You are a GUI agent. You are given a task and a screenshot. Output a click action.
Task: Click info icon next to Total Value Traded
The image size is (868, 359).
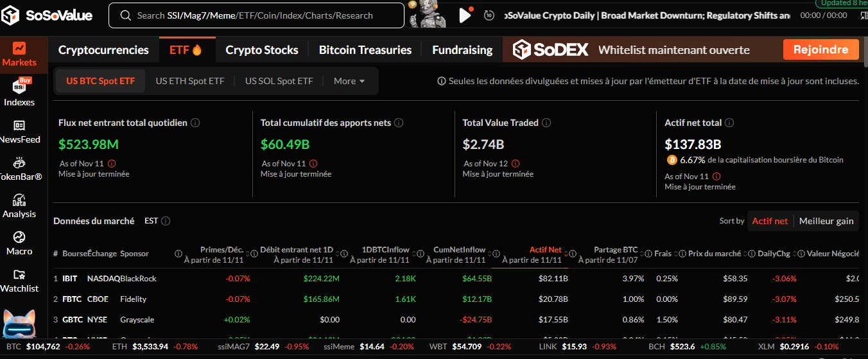pos(546,123)
